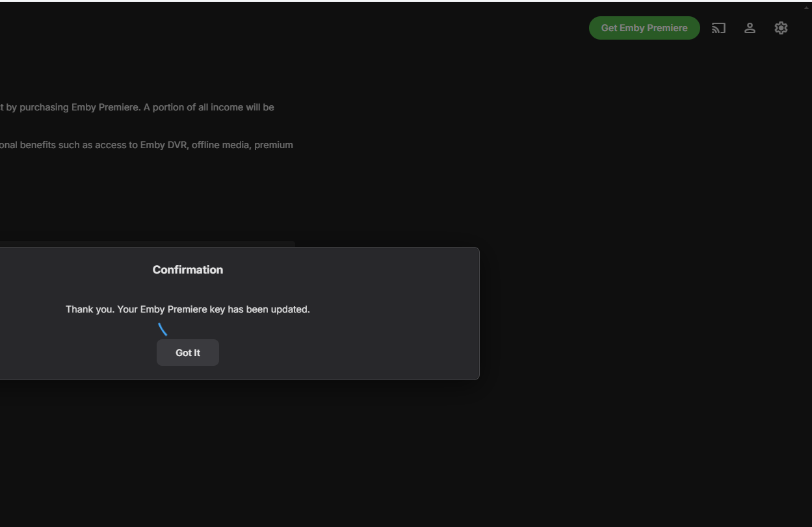
Task: Dismiss the dialog with Got It
Action: tap(188, 353)
